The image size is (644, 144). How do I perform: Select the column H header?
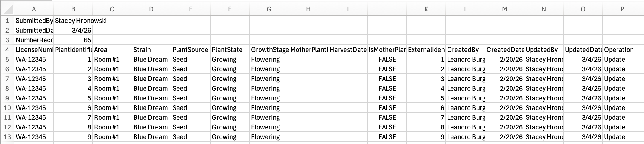(308, 9)
